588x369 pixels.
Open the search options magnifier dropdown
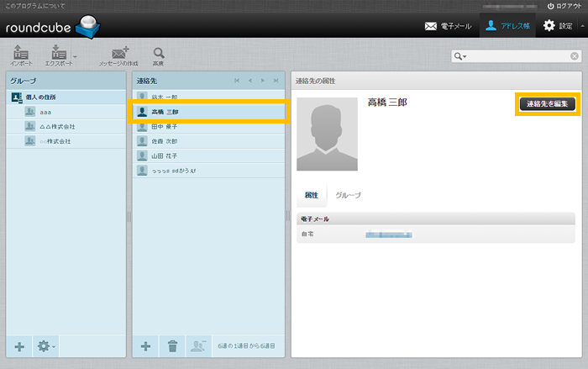(460, 56)
